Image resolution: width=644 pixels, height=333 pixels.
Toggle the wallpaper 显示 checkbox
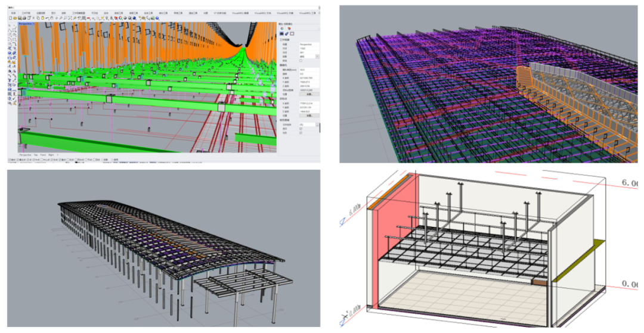pyautogui.click(x=301, y=128)
